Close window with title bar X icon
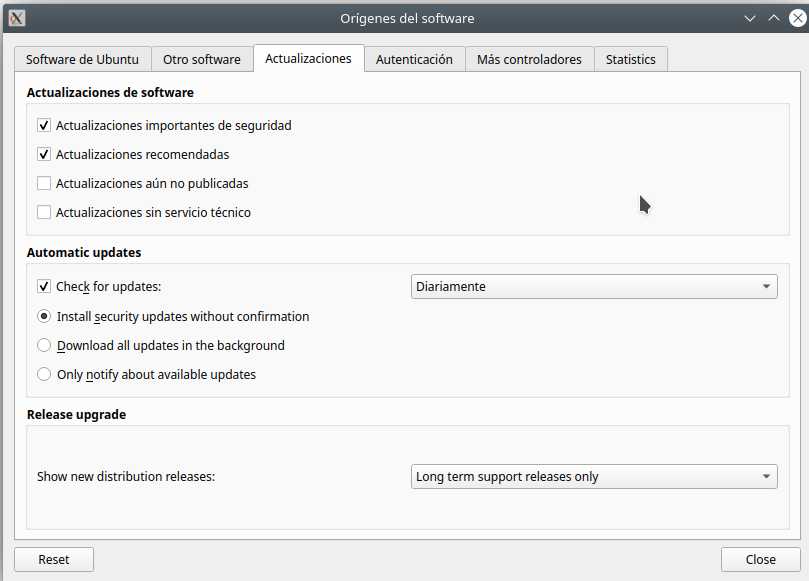 pyautogui.click(x=794, y=18)
